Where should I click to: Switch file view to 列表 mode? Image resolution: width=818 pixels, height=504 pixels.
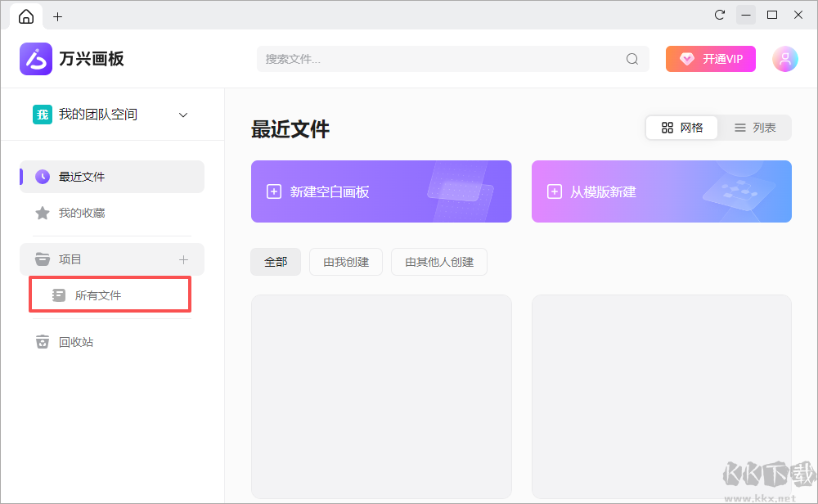click(755, 127)
